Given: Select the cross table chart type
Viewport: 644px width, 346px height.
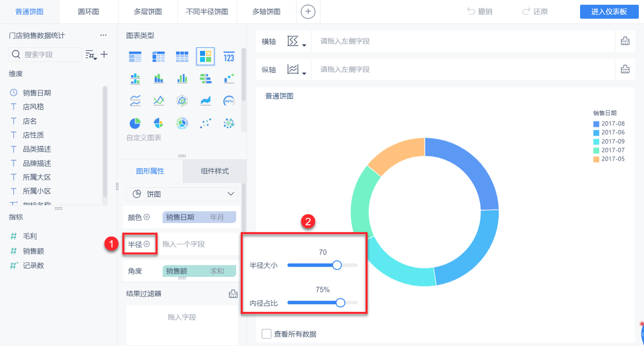Looking at the screenshot, I should tap(159, 57).
